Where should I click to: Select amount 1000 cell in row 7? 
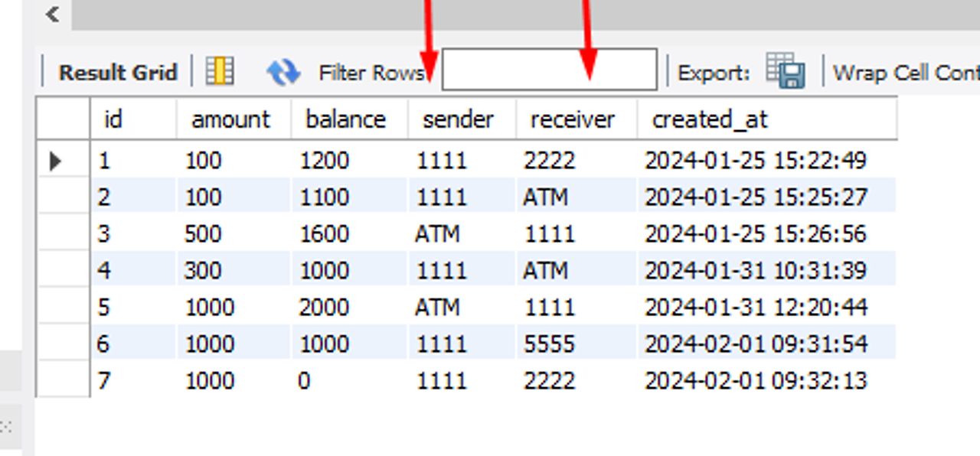234,381
